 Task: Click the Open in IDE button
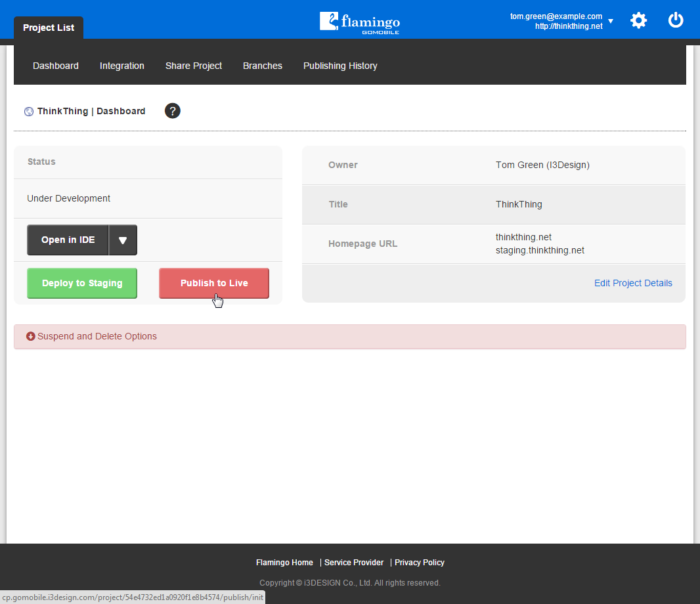pyautogui.click(x=68, y=240)
